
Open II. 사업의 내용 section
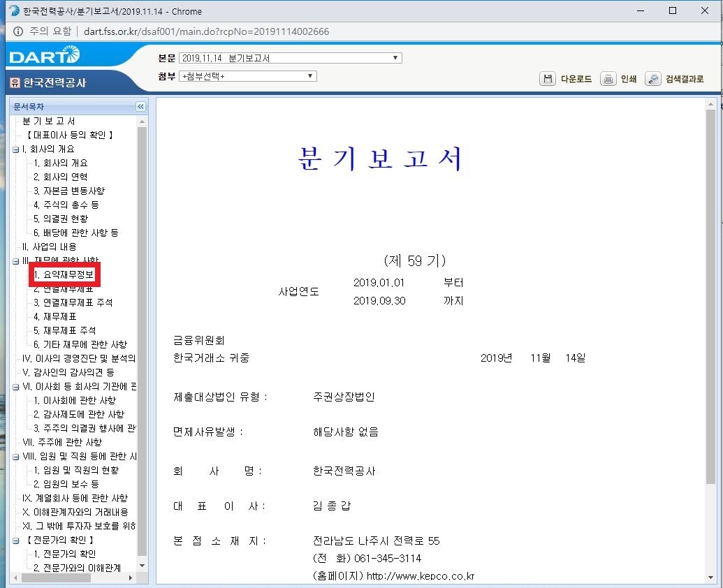click(50, 247)
